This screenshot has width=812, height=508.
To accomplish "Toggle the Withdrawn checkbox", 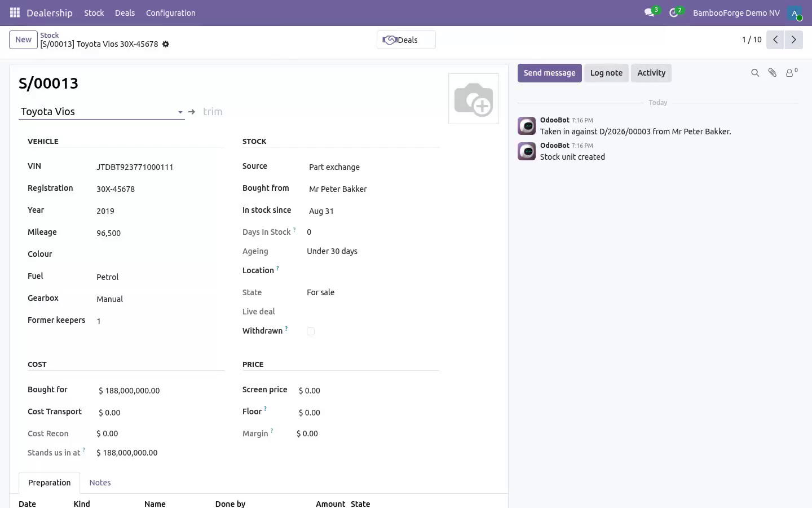I will pos(311,331).
